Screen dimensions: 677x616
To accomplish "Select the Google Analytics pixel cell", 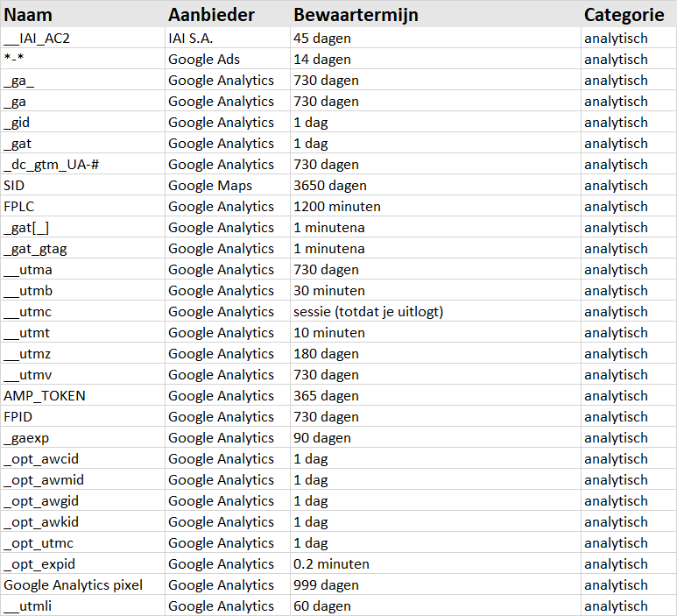I will 73,585.
